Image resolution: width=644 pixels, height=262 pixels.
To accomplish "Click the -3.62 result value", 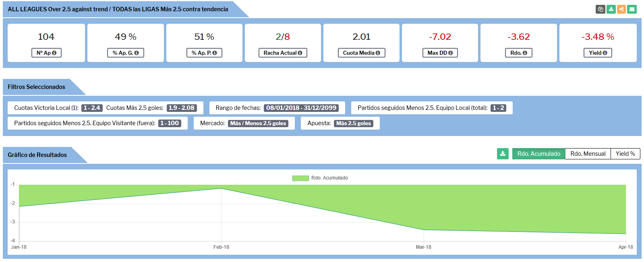I will (518, 37).
